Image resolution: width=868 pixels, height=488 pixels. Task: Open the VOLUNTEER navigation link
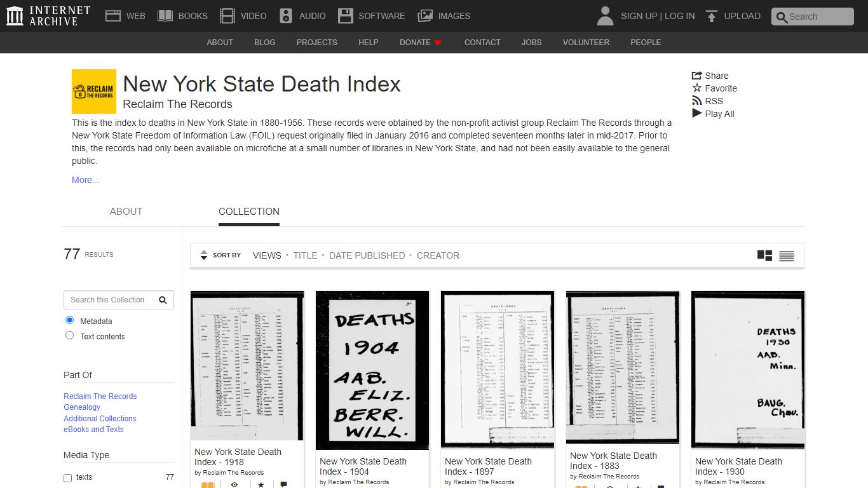(586, 43)
